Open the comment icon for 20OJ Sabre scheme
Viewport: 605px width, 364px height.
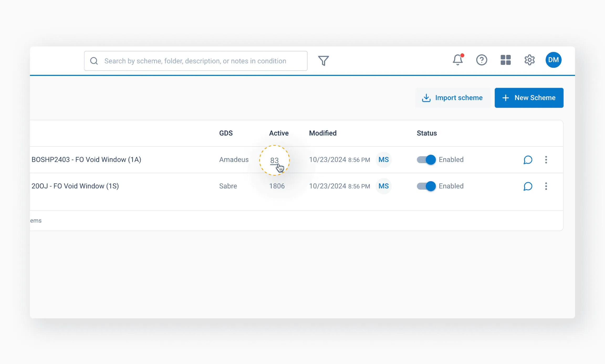click(528, 186)
